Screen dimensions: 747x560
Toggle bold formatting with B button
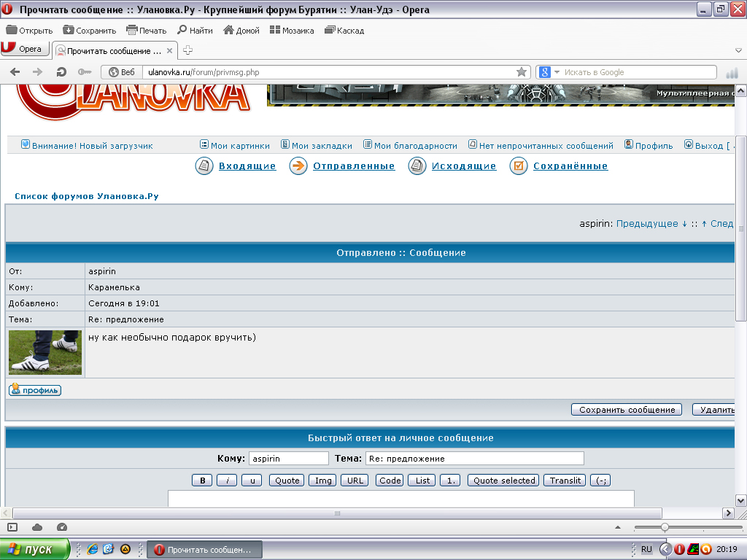click(x=202, y=481)
